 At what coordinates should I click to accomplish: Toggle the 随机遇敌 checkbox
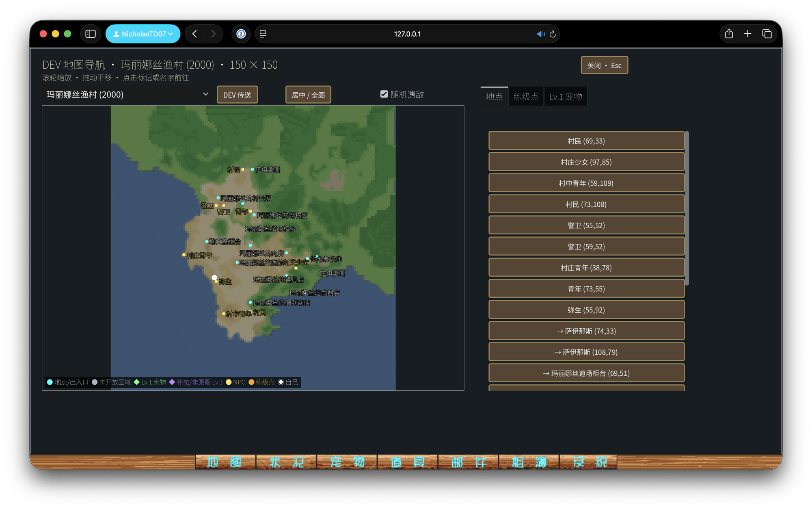click(384, 94)
